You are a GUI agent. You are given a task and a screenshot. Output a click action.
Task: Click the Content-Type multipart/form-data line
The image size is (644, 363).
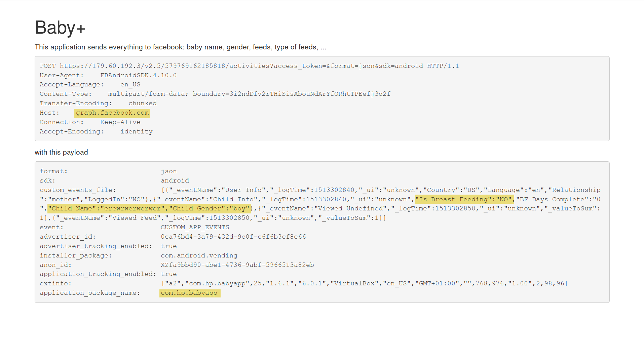point(215,94)
